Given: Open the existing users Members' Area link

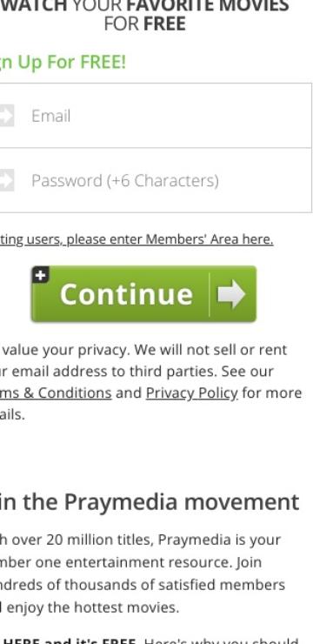Looking at the screenshot, I should click(x=137, y=239).
